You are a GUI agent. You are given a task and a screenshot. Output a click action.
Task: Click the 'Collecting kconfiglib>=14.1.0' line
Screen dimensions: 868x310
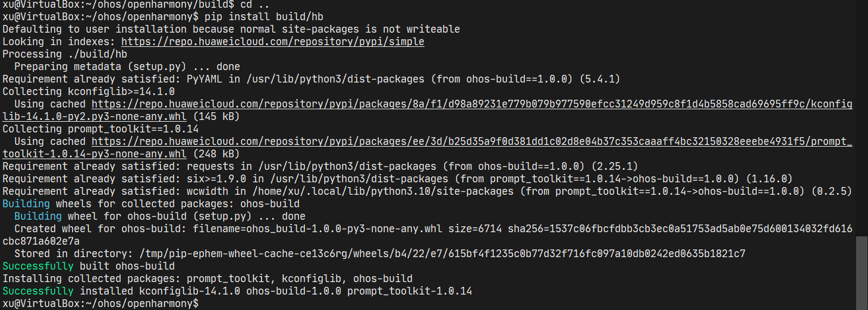point(88,91)
